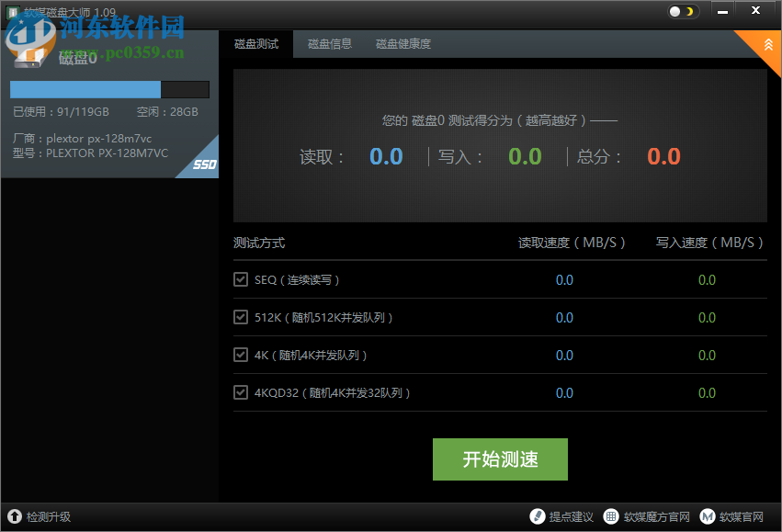
Task: Switch to the 磁盘测试 tab
Action: point(256,44)
